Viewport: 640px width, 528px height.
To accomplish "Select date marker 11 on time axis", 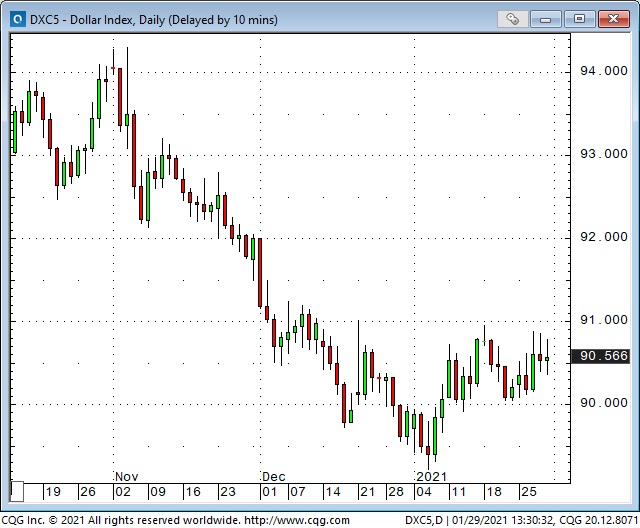I will (458, 492).
